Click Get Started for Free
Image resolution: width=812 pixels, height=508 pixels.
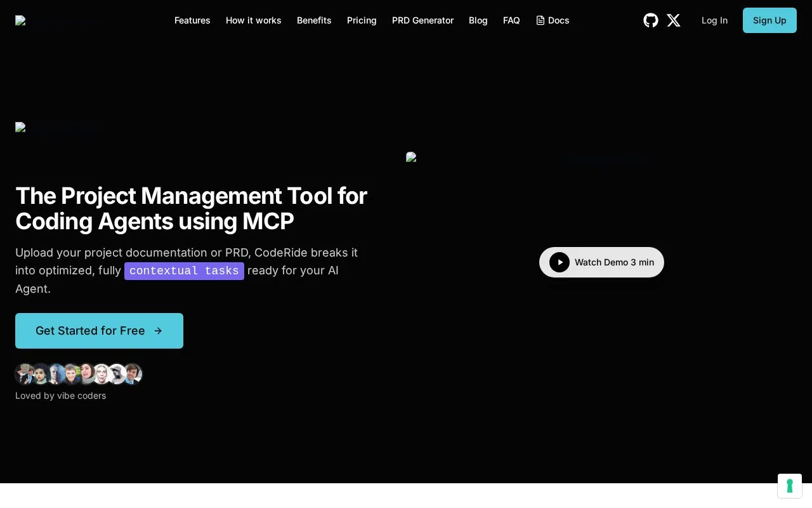click(x=99, y=331)
